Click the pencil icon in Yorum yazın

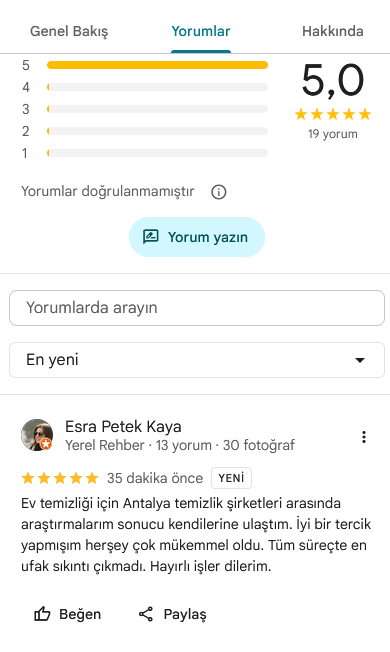pyautogui.click(x=151, y=237)
